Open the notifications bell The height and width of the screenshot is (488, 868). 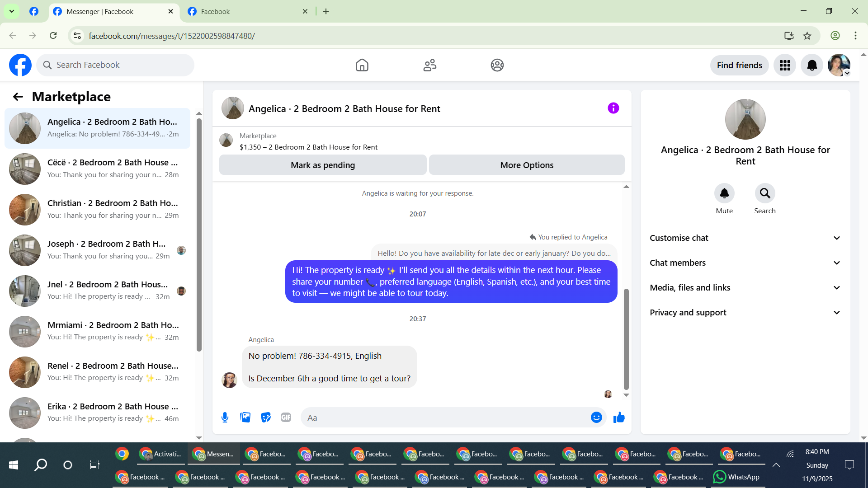[x=812, y=66]
